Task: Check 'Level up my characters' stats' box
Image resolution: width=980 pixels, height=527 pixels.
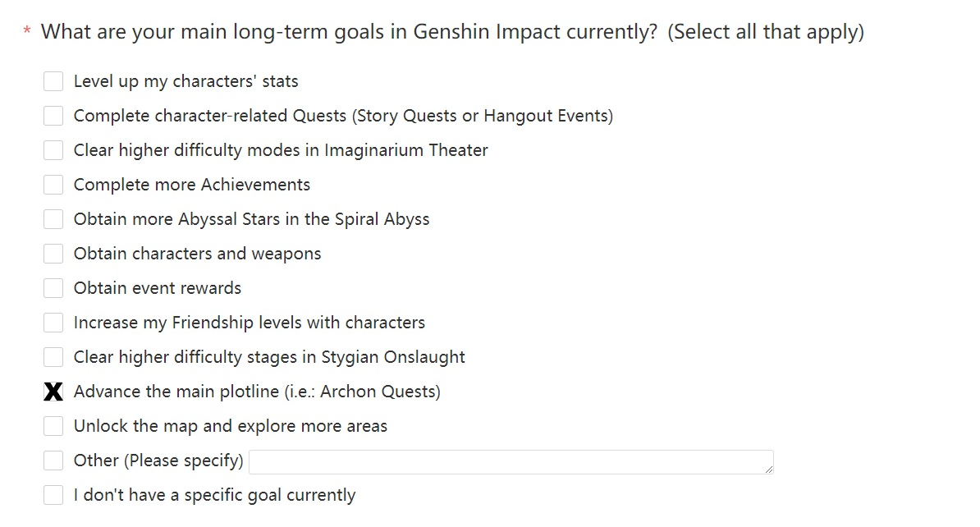Action: click(x=53, y=81)
